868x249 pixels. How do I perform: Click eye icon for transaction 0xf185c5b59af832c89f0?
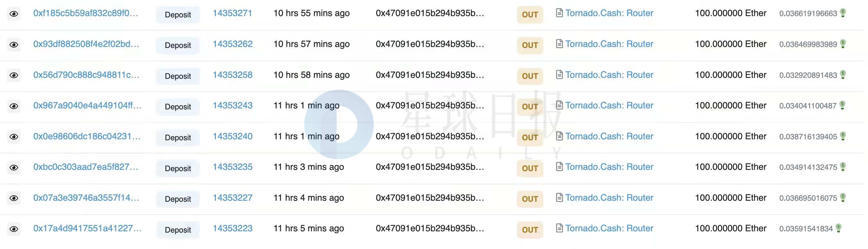click(14, 14)
